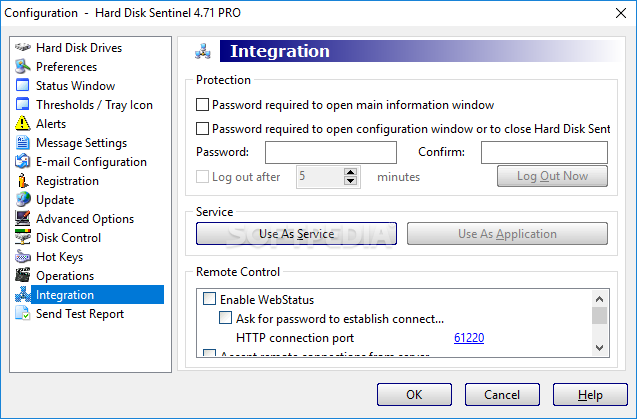637x419 pixels.
Task: Click Remote Control scrollbar thumb
Action: click(600, 316)
